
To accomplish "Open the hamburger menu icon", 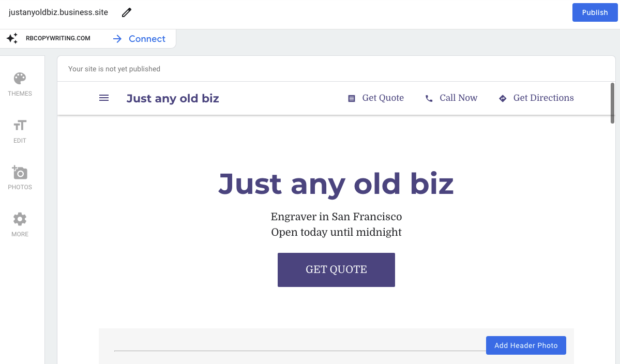I will (104, 98).
